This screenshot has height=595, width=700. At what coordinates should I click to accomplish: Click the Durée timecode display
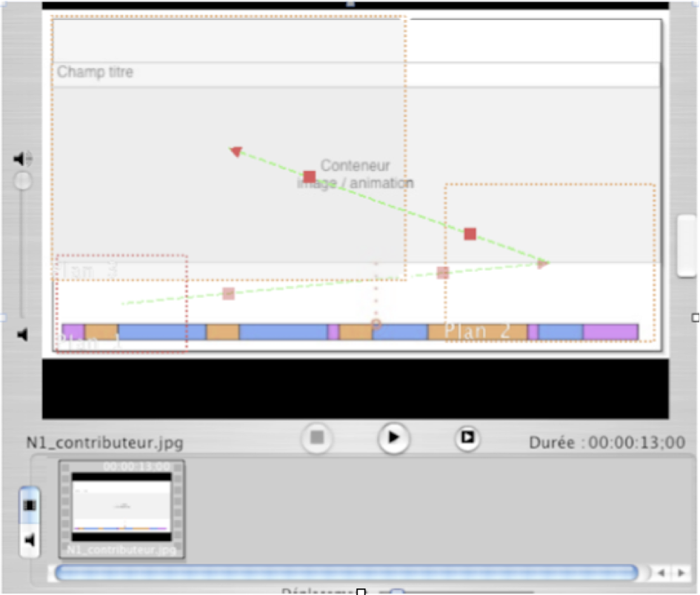click(x=607, y=442)
